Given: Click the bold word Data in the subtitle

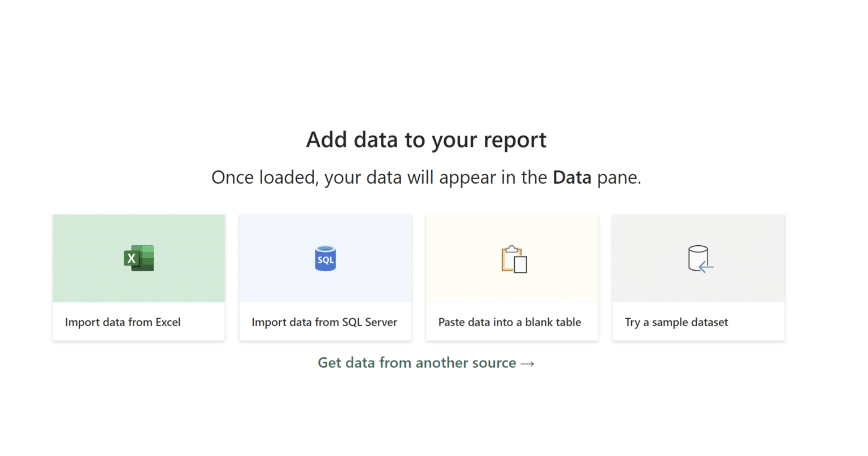Looking at the screenshot, I should [572, 177].
